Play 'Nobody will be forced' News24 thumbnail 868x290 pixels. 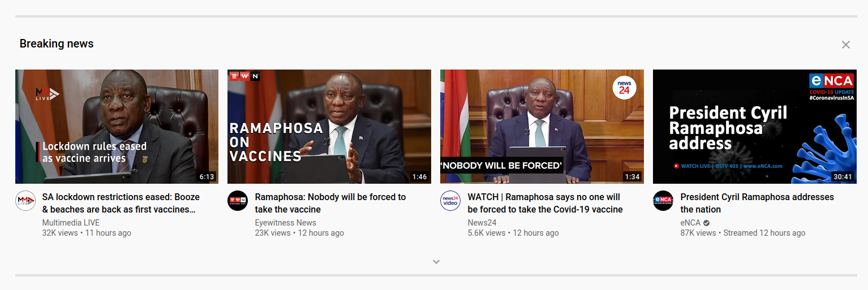coord(542,127)
